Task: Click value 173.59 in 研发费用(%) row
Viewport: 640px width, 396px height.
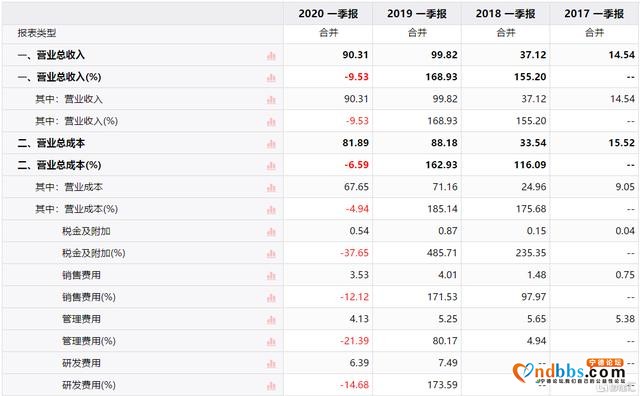Action: [x=442, y=386]
